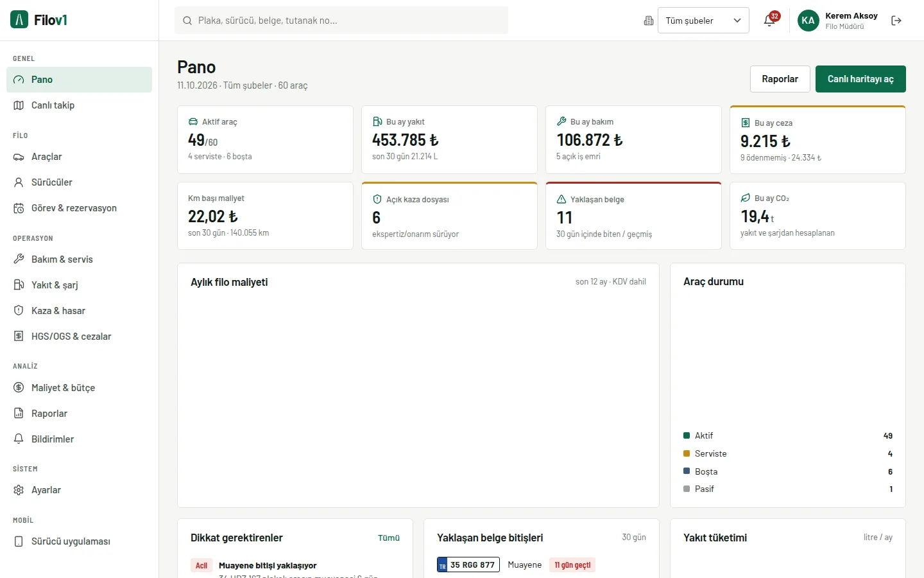
Task: Open Bakım & servis wrench icon
Action: [x=19, y=259]
